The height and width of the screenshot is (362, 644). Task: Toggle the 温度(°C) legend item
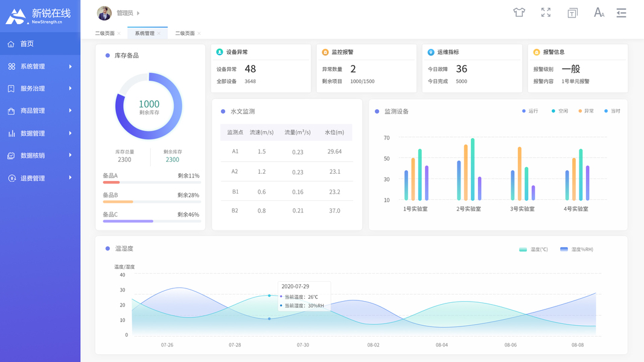tap(533, 249)
